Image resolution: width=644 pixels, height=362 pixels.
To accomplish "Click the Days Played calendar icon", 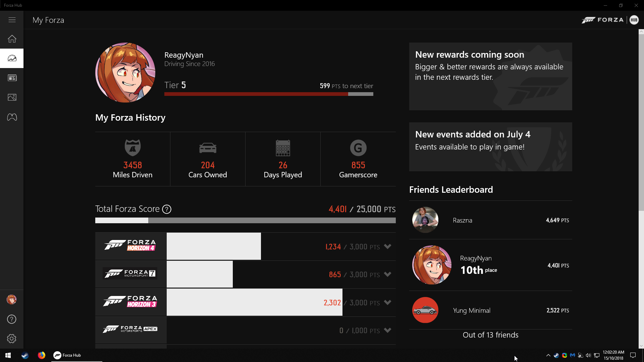I will pyautogui.click(x=283, y=148).
